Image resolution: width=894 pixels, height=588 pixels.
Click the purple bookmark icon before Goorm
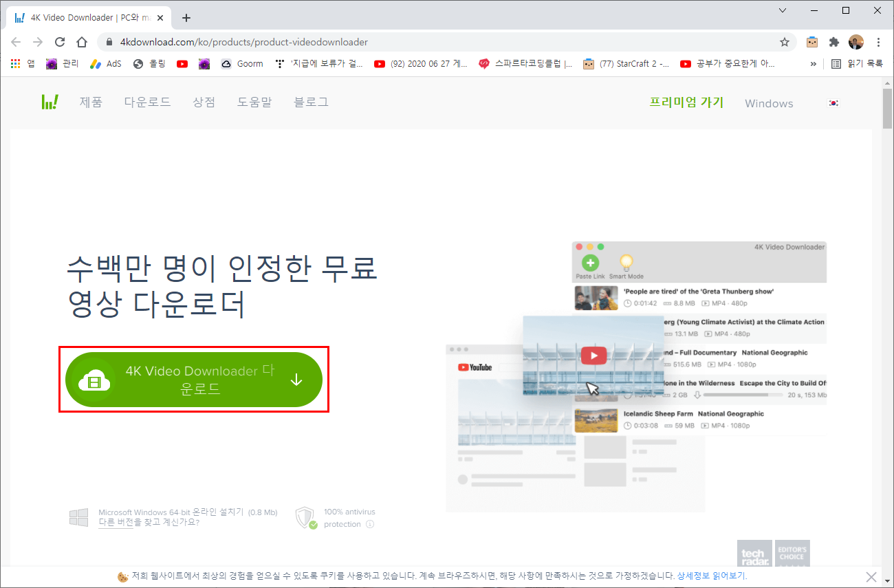[204, 63]
